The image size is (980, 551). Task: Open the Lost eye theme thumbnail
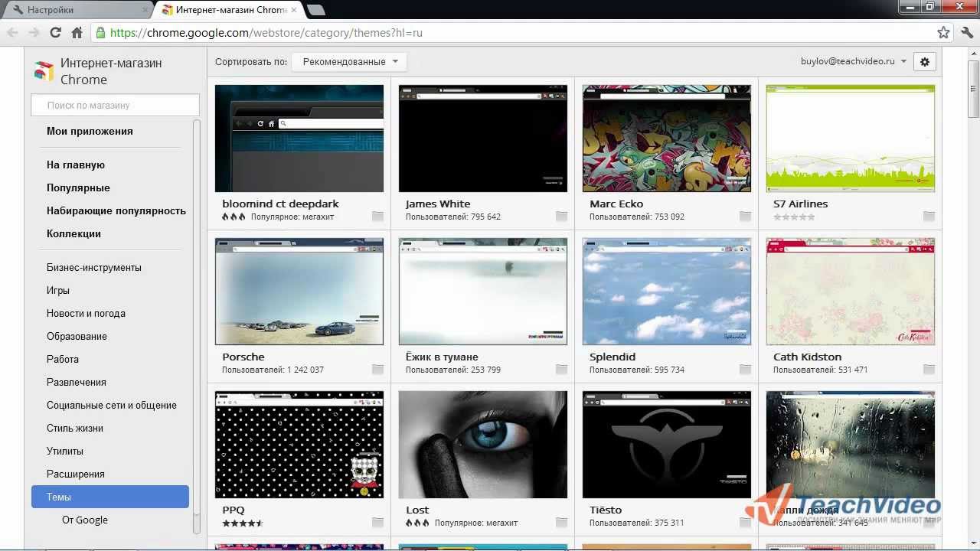pos(483,445)
